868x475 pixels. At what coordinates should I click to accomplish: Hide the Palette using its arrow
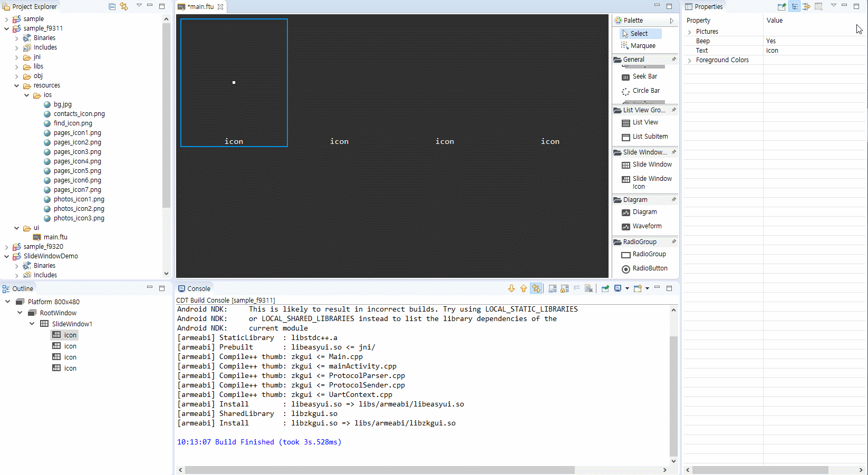point(672,21)
